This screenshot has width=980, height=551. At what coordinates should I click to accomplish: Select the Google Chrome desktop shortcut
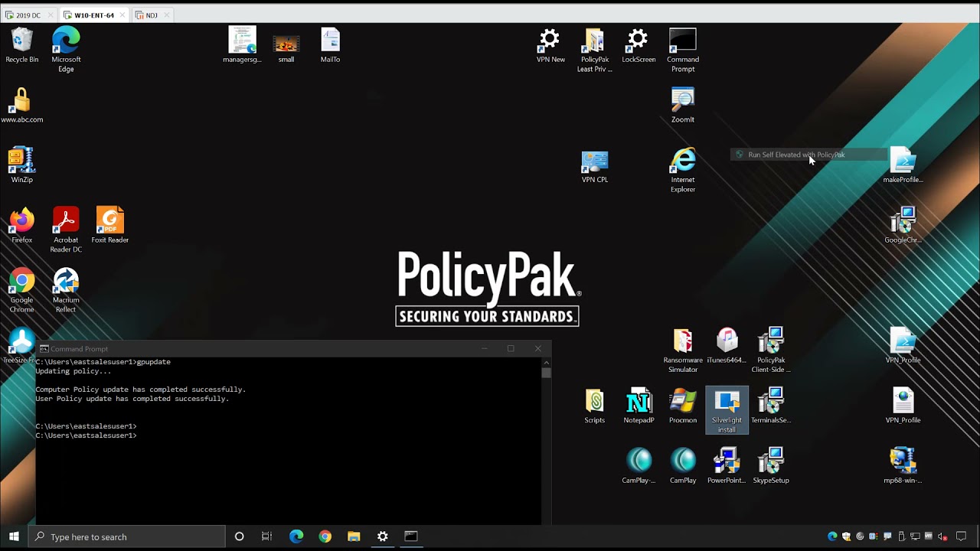[x=21, y=291]
